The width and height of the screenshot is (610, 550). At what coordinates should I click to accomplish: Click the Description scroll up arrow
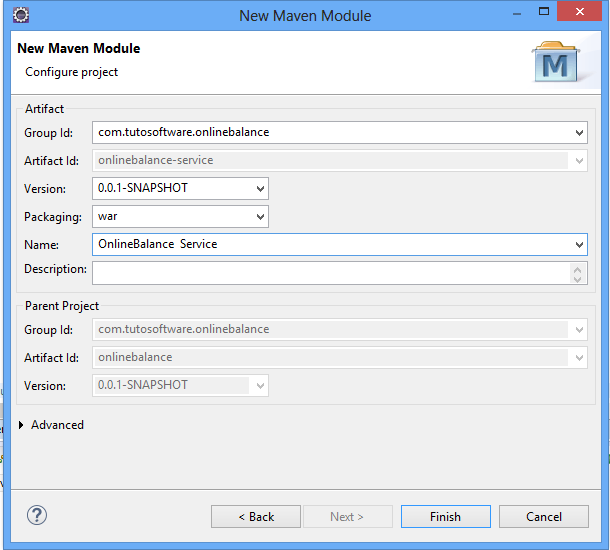577,269
